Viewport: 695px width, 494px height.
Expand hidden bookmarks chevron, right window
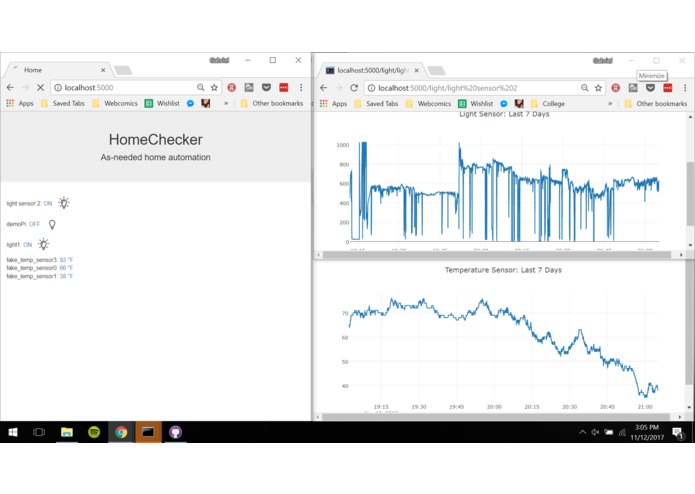pyautogui.click(x=610, y=104)
